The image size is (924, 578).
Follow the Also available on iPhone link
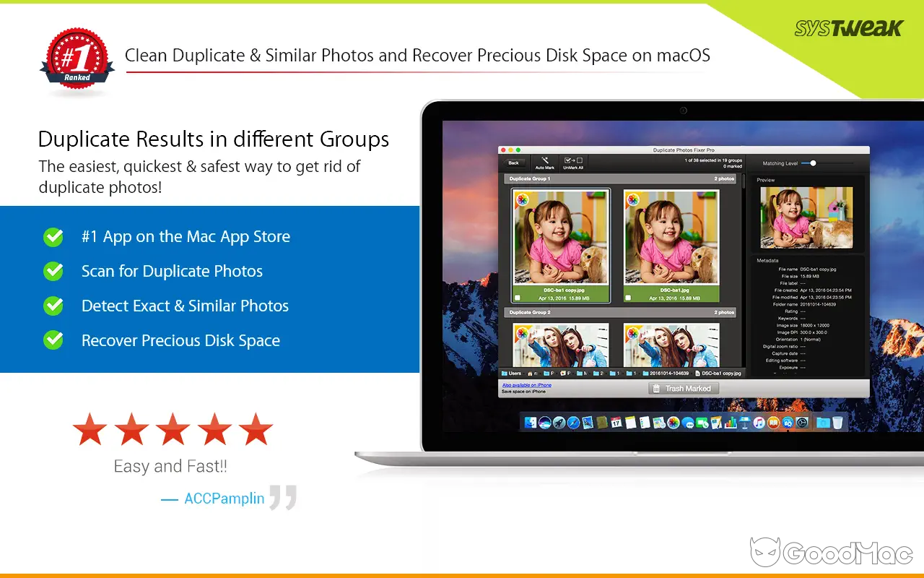pyautogui.click(x=526, y=385)
